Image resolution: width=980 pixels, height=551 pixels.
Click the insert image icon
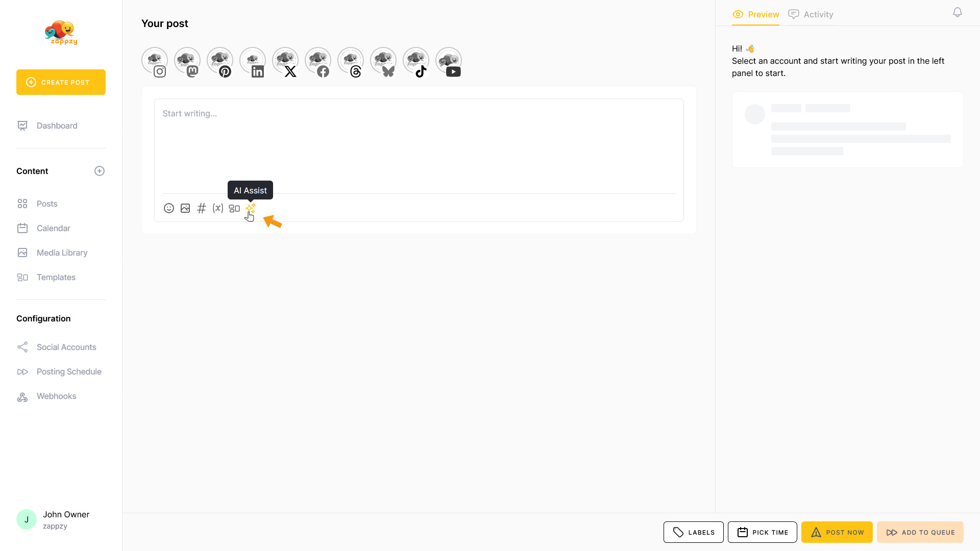point(185,208)
